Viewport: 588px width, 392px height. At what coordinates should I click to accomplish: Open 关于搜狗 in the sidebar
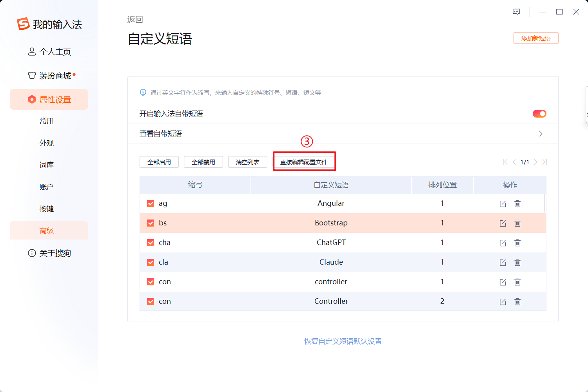[49, 253]
